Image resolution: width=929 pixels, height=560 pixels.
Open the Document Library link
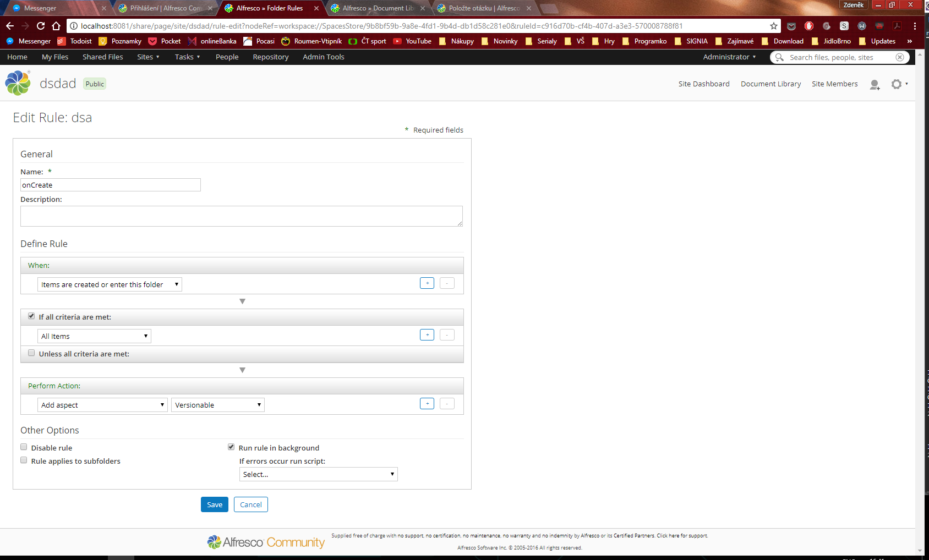(x=770, y=84)
